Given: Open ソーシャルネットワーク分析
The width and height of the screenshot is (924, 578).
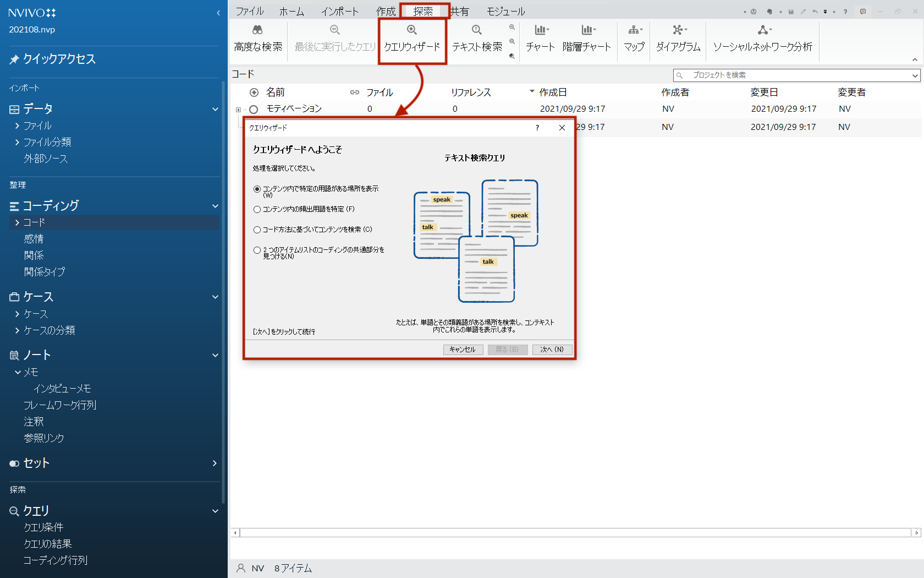Looking at the screenshot, I should pos(763,39).
